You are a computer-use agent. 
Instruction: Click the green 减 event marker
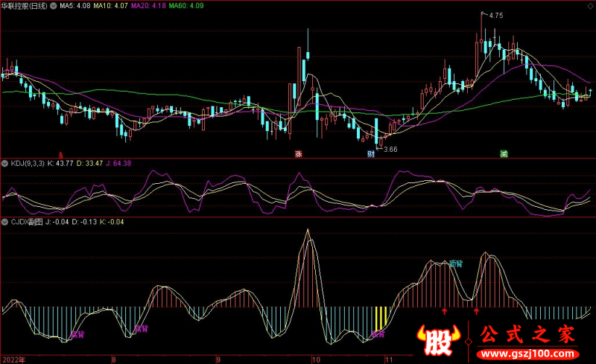pos(504,153)
